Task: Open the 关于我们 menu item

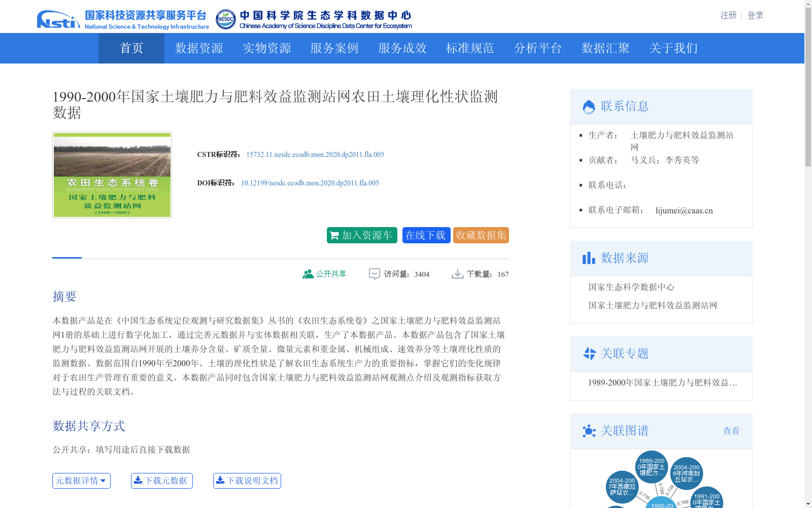Action: 673,48
